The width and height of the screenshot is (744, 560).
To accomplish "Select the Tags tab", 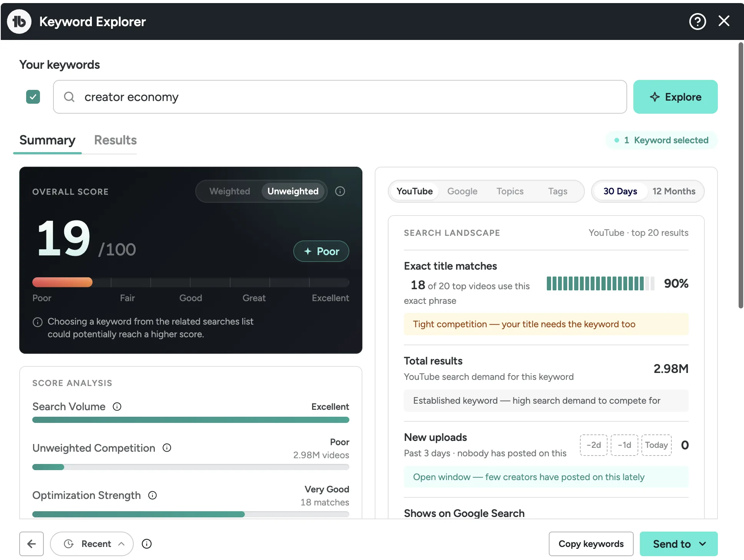I will pos(558,191).
